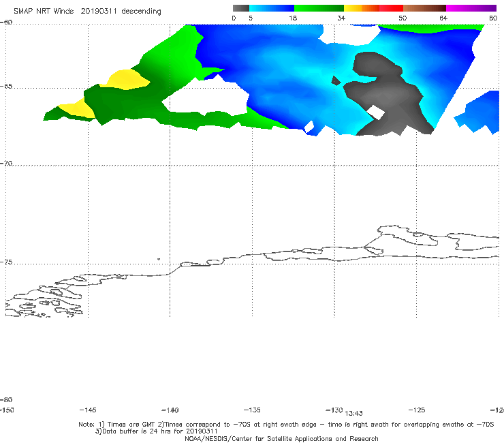This screenshot has width=504, height=443.
Task: Click the longitude axis label '-145'
Action: point(88,410)
